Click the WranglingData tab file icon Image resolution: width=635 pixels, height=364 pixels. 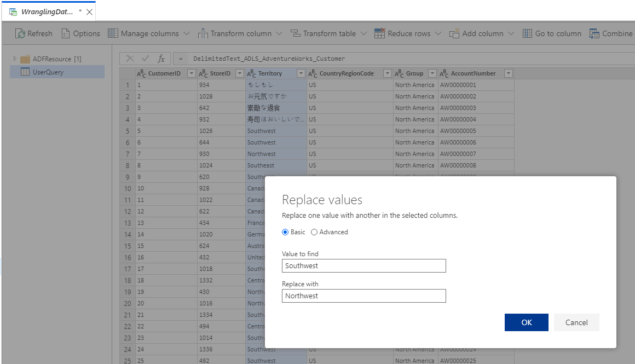point(13,11)
